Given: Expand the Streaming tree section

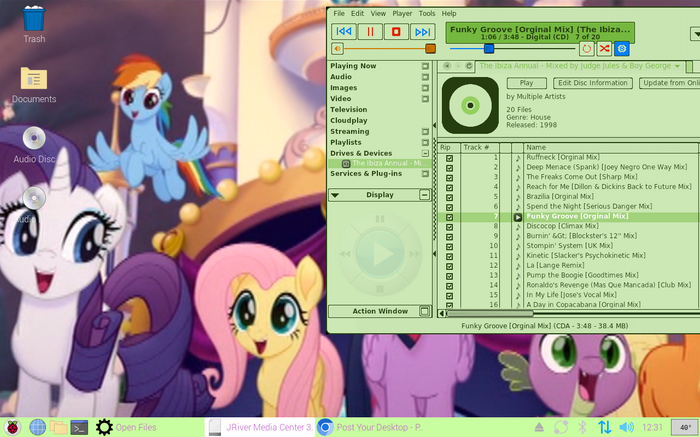Looking at the screenshot, I should (x=425, y=132).
